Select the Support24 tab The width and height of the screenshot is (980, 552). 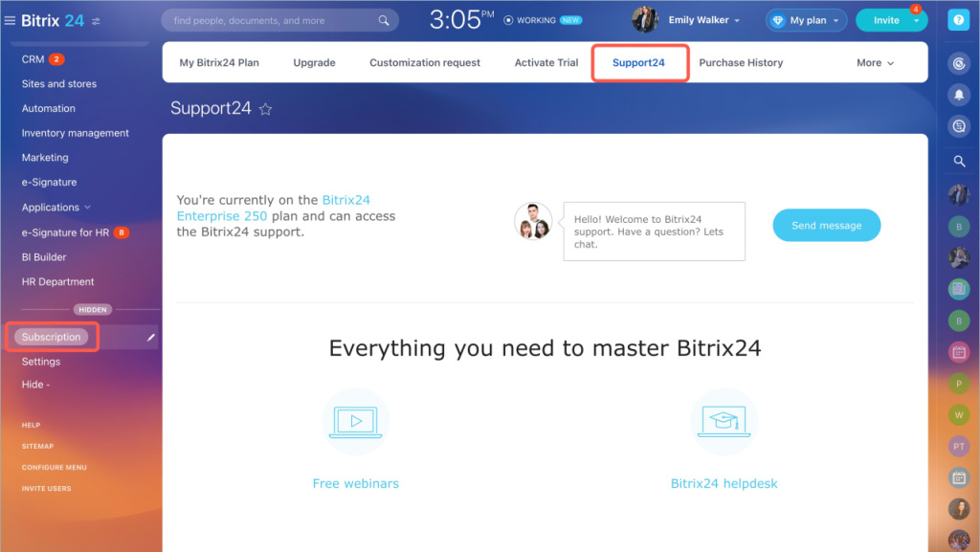click(x=638, y=62)
